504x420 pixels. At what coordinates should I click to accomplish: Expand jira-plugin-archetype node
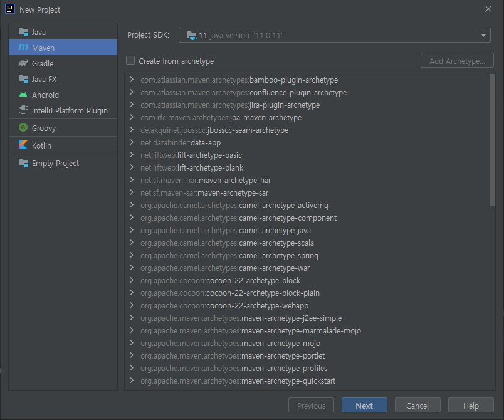pyautogui.click(x=132, y=105)
